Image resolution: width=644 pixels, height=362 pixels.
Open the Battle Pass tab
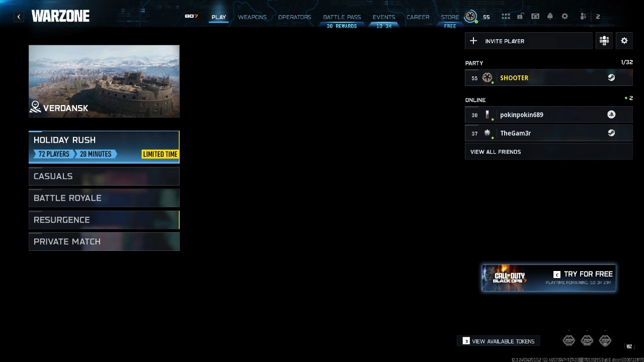coord(342,17)
